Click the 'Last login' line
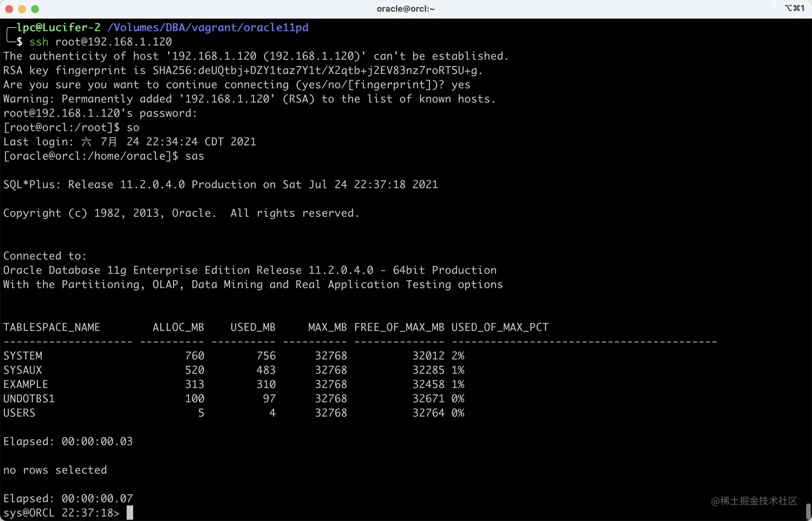The height and width of the screenshot is (521, 812). (x=130, y=142)
